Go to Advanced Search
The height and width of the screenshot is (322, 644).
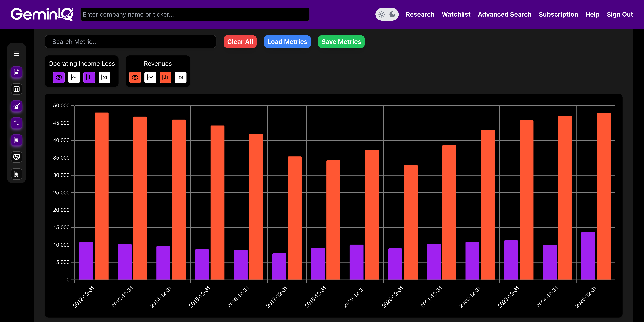pyautogui.click(x=504, y=14)
